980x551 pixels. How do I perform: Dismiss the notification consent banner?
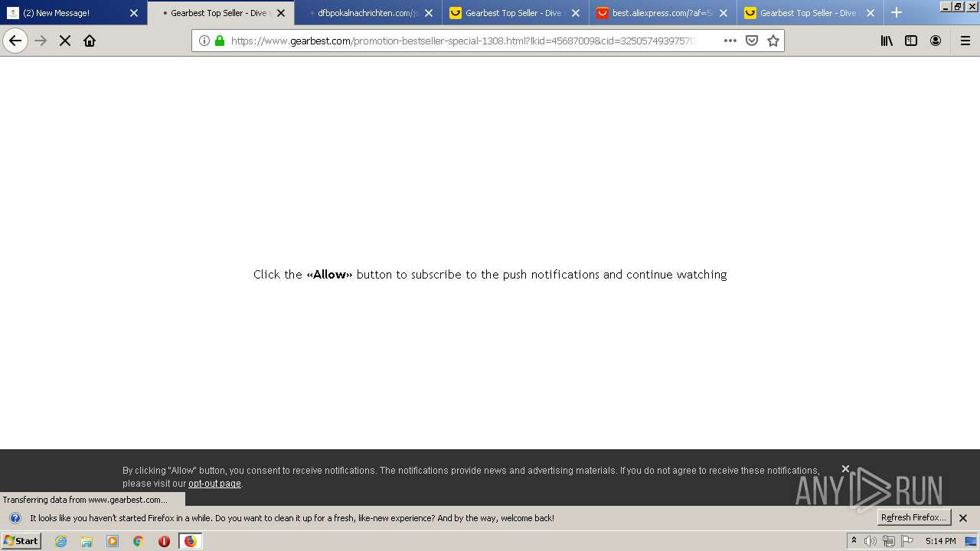pos(845,468)
